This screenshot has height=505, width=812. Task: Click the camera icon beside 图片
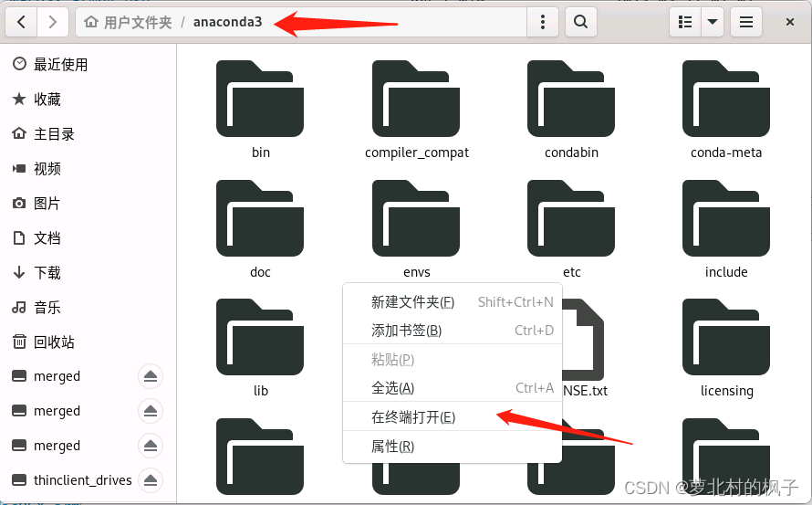[19, 203]
